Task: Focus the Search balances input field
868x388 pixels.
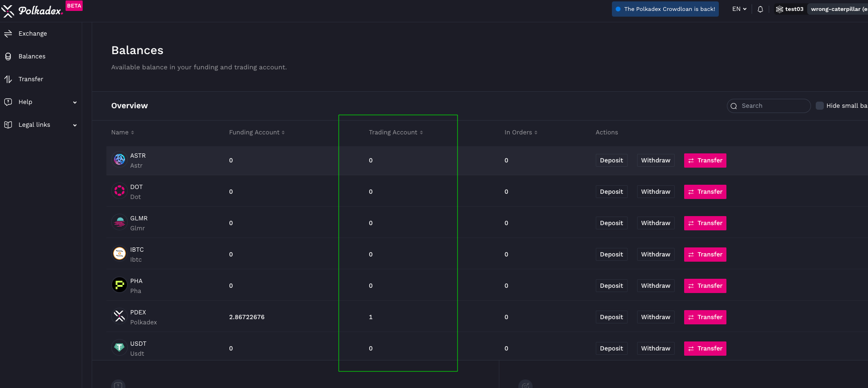Action: pyautogui.click(x=773, y=106)
